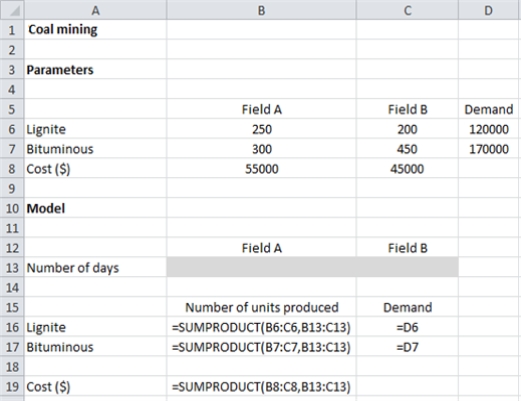The image size is (521, 401).
Task: Select cost cell 55000
Action: point(261,169)
